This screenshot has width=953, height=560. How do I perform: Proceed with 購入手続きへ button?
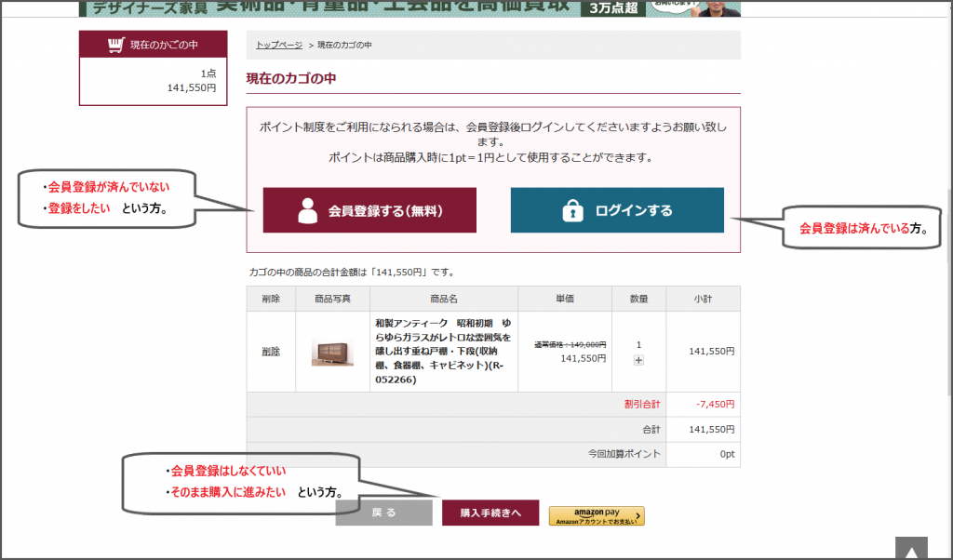tap(490, 513)
